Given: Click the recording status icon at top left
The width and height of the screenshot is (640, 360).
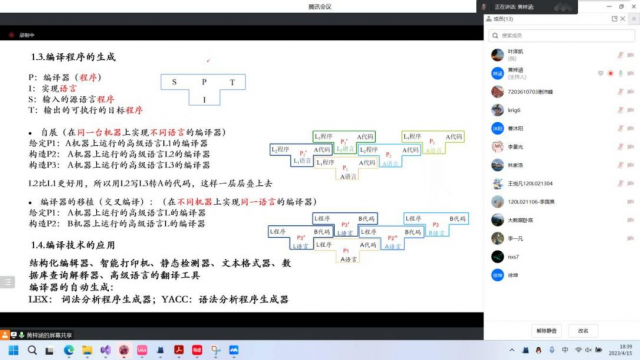Looking at the screenshot, I should click(x=11, y=35).
